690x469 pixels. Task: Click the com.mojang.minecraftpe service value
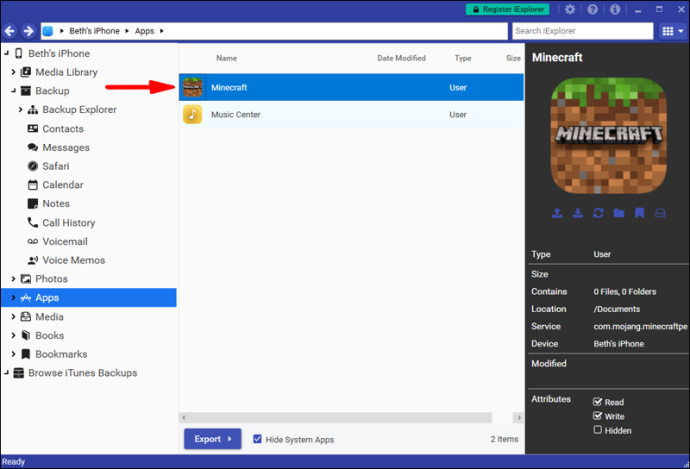640,326
